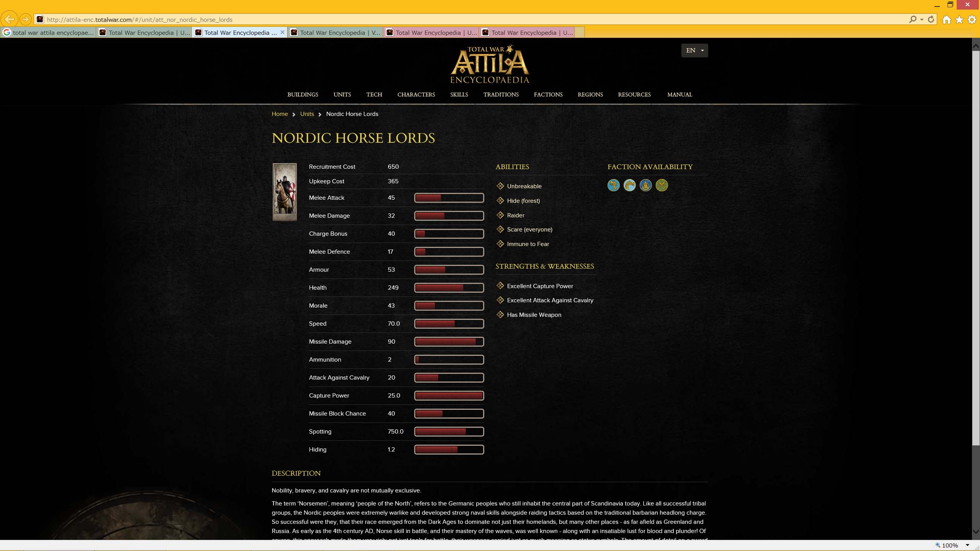
Task: Open a new blank browser tab
Action: click(580, 33)
